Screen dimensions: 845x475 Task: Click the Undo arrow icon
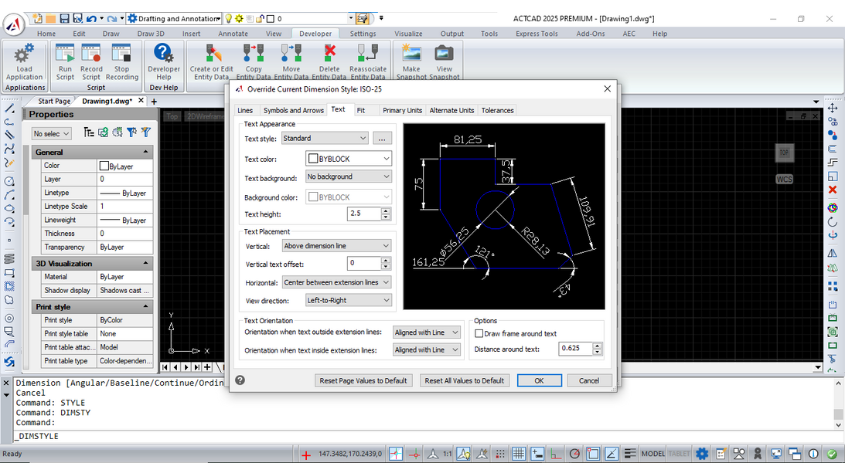[x=92, y=18]
